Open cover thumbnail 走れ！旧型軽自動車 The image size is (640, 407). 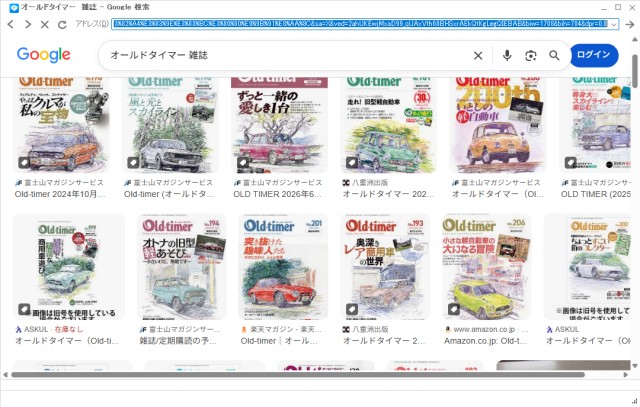click(x=389, y=125)
